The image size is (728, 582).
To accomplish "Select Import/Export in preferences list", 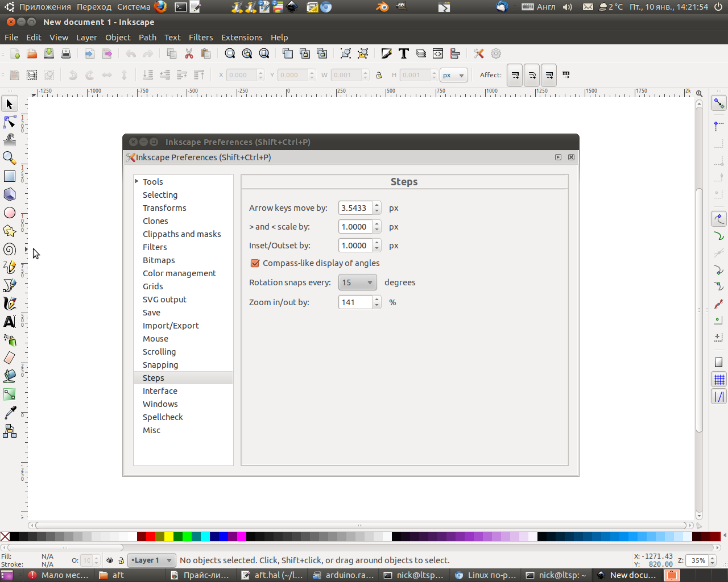I will pyautogui.click(x=171, y=326).
